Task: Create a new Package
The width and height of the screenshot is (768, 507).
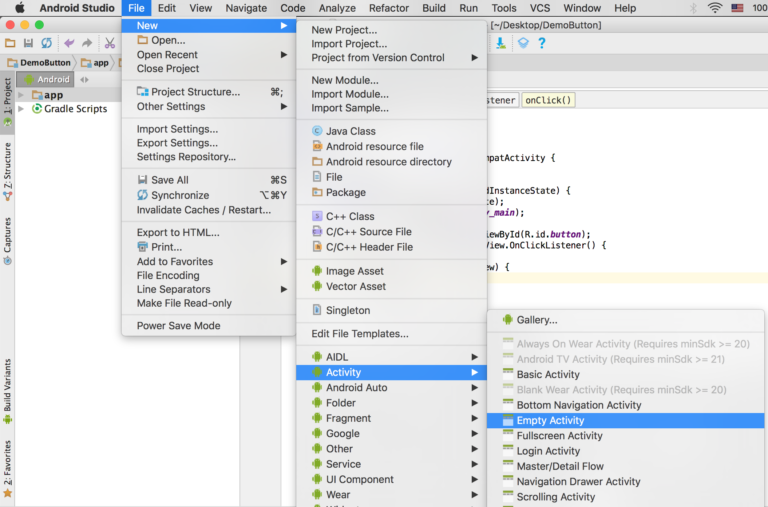Action: click(x=392, y=192)
